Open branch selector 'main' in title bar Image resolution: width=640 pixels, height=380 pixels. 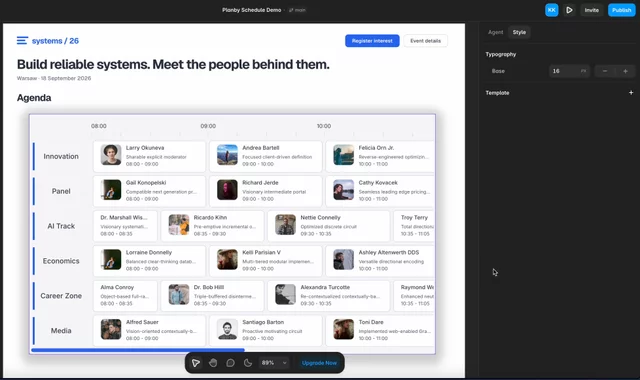298,10
